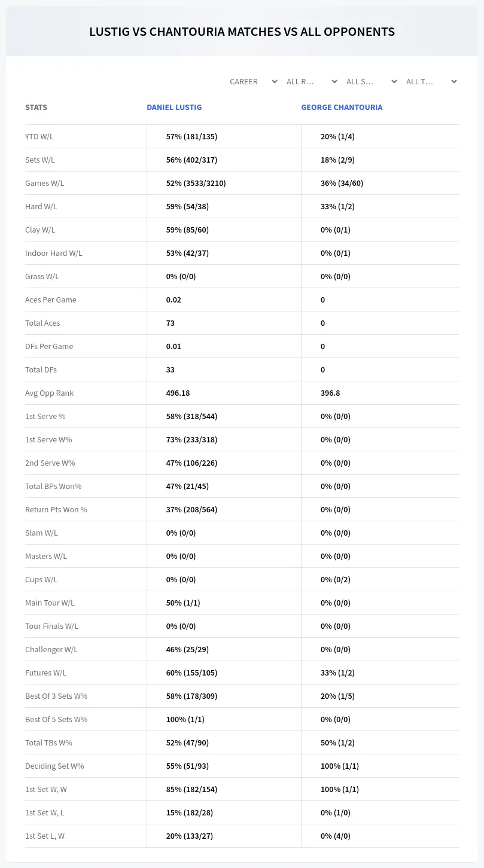Open George Chantouria's player profile link

[x=342, y=107]
